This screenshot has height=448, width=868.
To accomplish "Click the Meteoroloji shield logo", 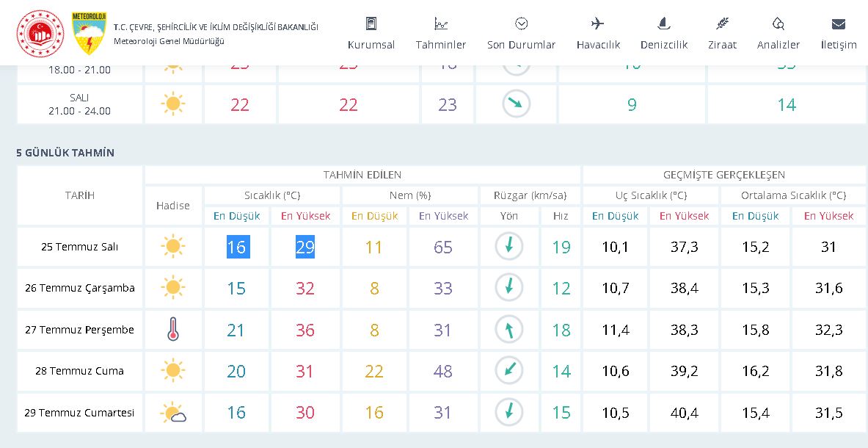I will (89, 33).
